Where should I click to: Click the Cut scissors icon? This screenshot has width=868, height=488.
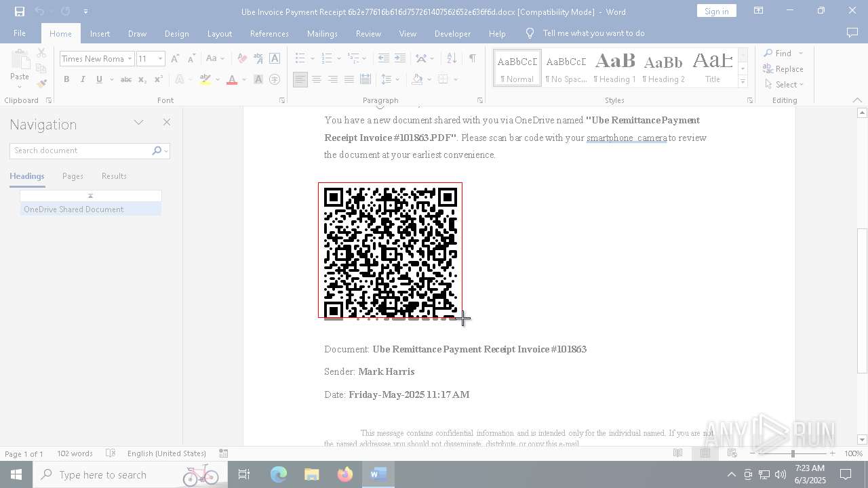41,53
